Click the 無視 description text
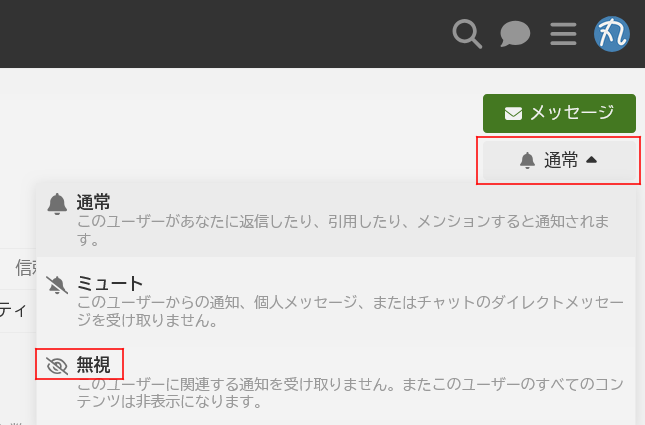 pos(350,393)
